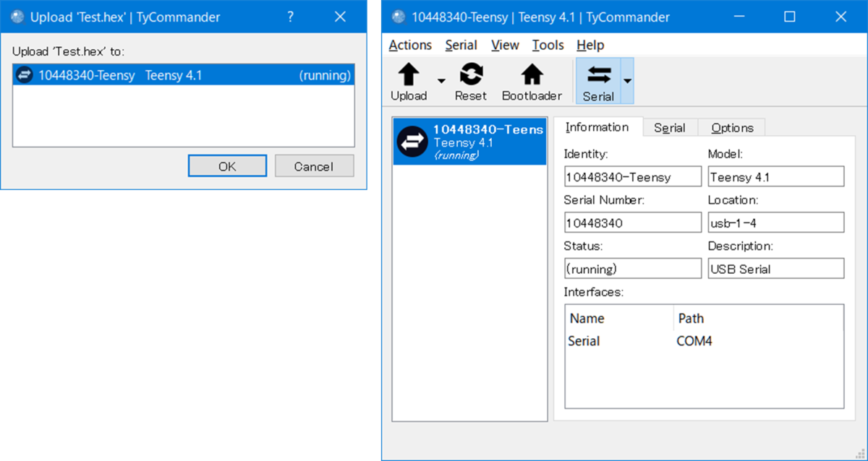Click TyCommander app icon in Upload dialog title
The width and height of the screenshot is (868, 461).
coord(18,17)
